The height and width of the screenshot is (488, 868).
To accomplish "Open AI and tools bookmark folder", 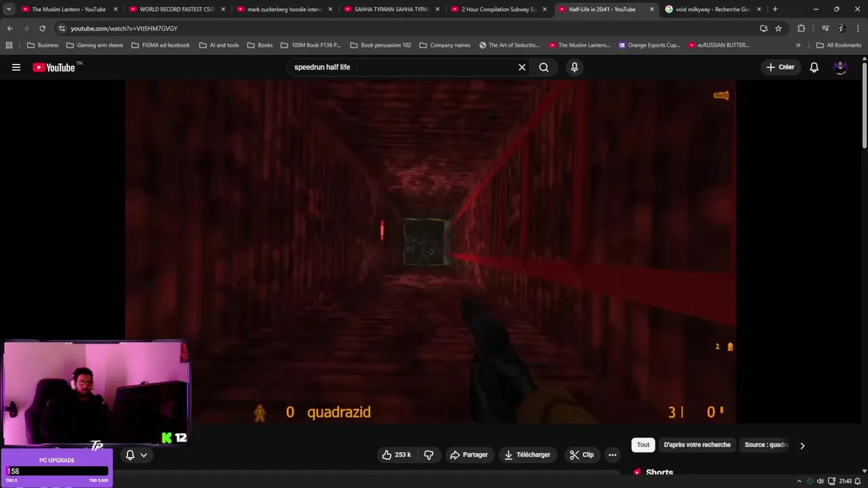I will click(x=219, y=45).
